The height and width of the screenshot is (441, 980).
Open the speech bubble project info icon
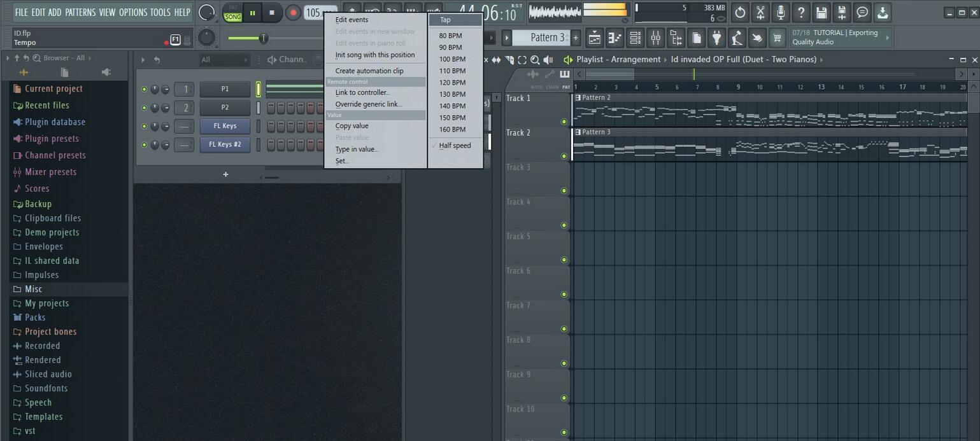point(862,12)
